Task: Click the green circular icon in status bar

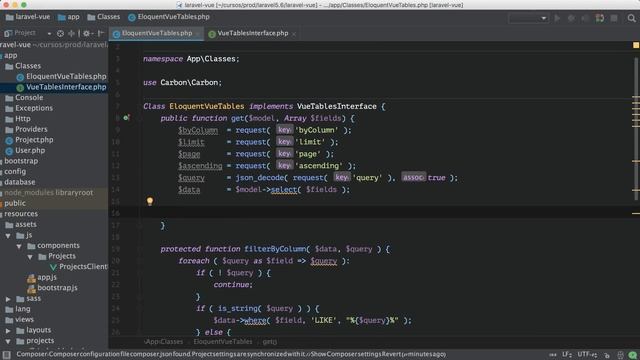Action: point(632,355)
